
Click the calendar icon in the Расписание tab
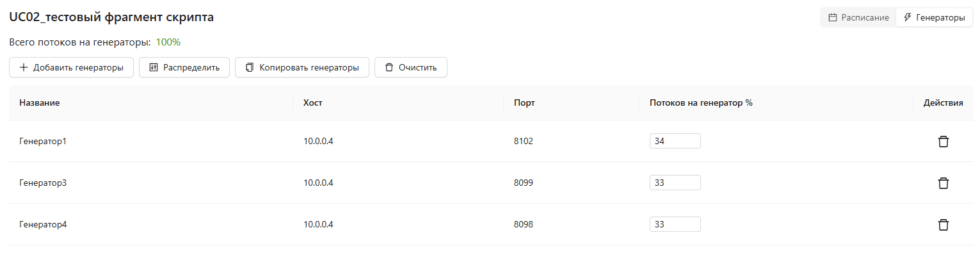tap(833, 18)
